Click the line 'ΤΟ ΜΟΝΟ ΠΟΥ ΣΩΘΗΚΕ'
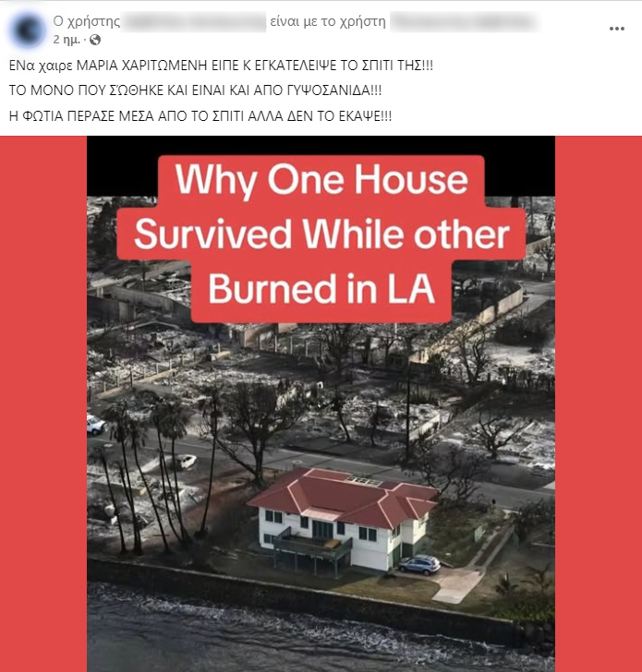The width and height of the screenshot is (642, 672). [195, 90]
